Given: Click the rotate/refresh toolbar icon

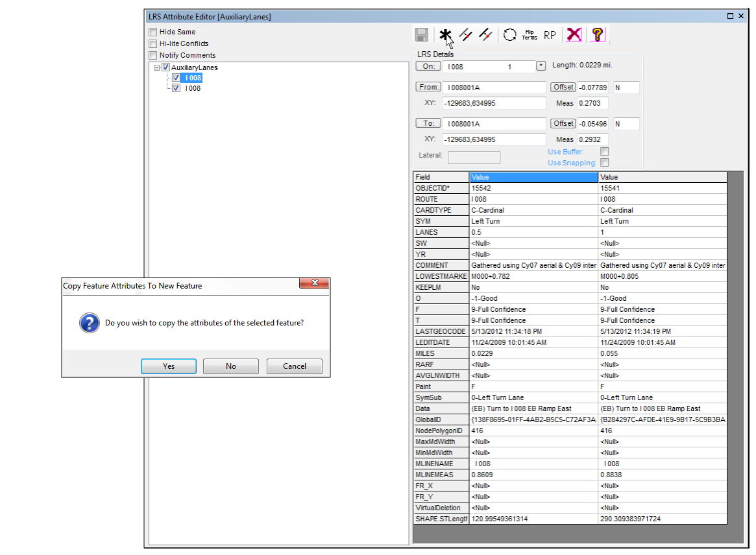Looking at the screenshot, I should pyautogui.click(x=509, y=34).
